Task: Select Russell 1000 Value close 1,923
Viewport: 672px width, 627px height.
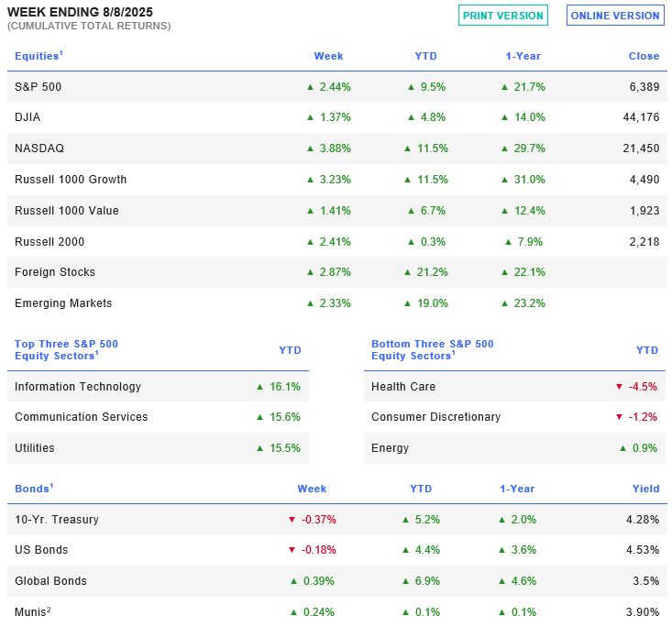Action: point(644,211)
